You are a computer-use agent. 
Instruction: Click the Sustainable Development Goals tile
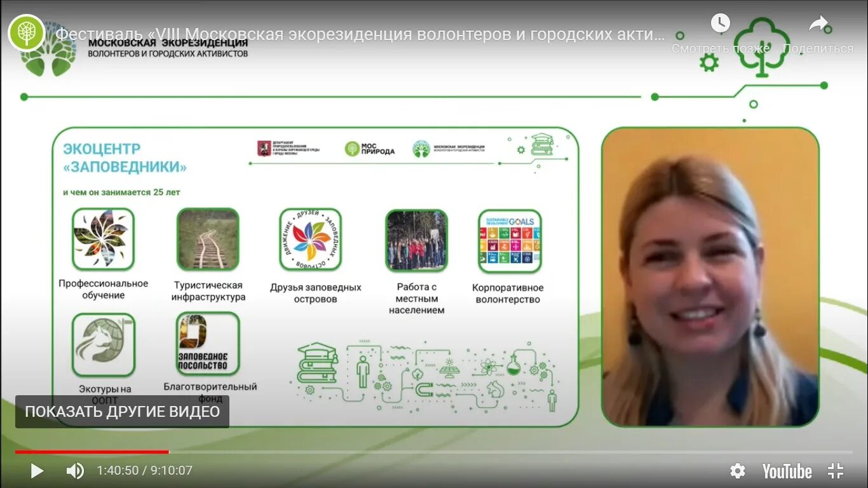click(510, 241)
